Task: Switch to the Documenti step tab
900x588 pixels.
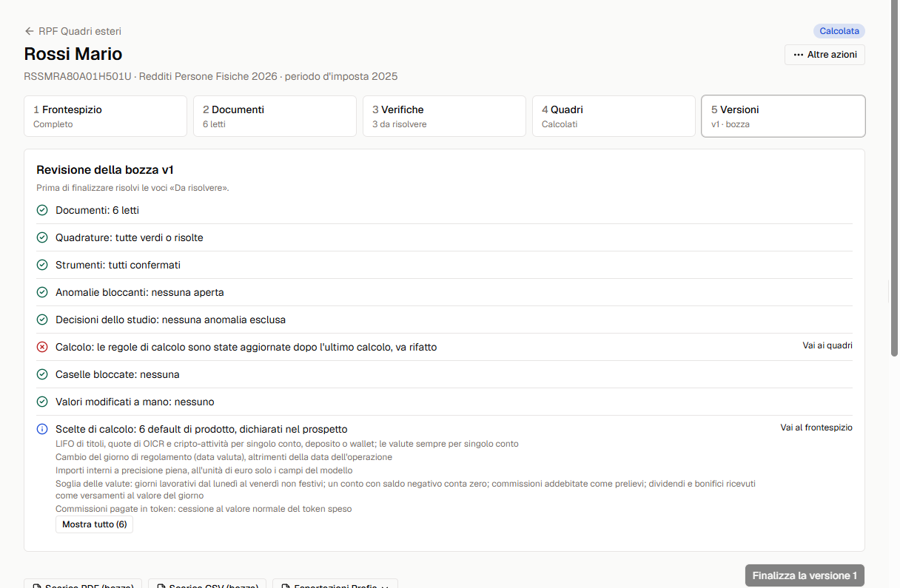Action: pyautogui.click(x=275, y=116)
